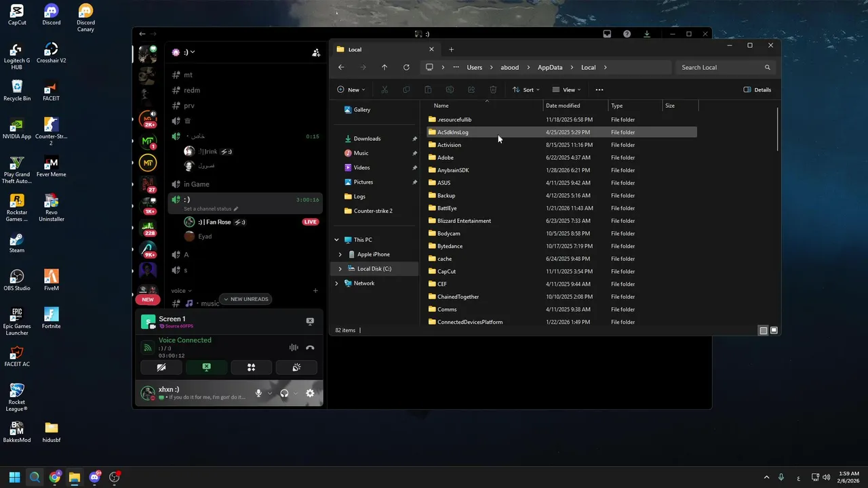The height and width of the screenshot is (488, 868).
Task: Disconnect from Discord voice call
Action: tap(310, 348)
